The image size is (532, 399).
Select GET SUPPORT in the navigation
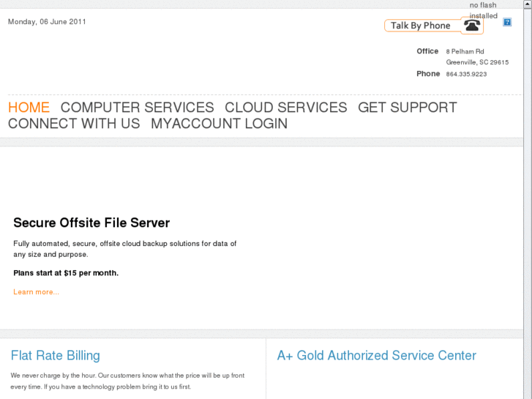pyautogui.click(x=407, y=108)
